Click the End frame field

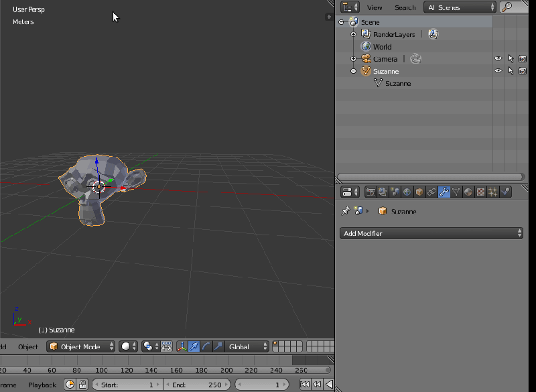coord(197,385)
